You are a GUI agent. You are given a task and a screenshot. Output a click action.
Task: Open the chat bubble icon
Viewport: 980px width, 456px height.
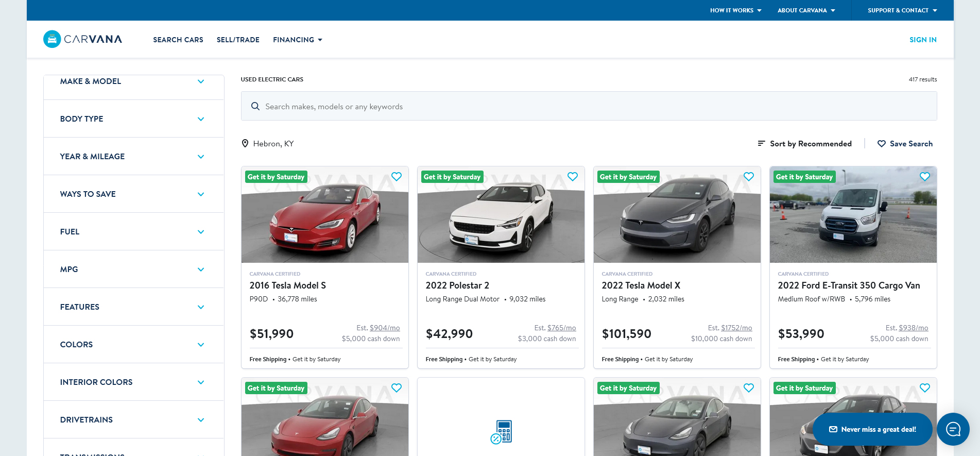953,429
